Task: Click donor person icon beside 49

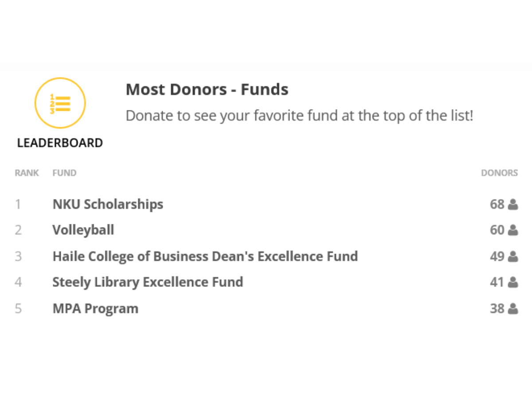Action: click(x=513, y=256)
